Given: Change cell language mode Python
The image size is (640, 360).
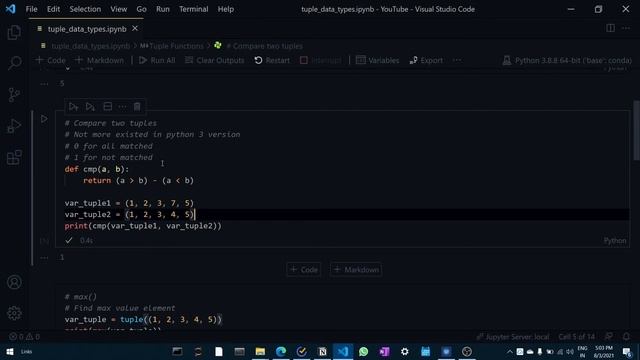Looking at the screenshot, I should coord(615,240).
